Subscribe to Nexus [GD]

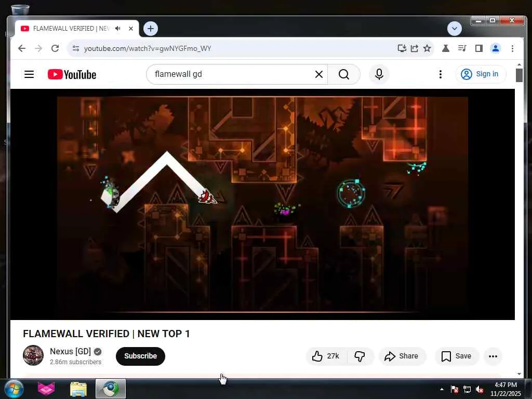[140, 356]
